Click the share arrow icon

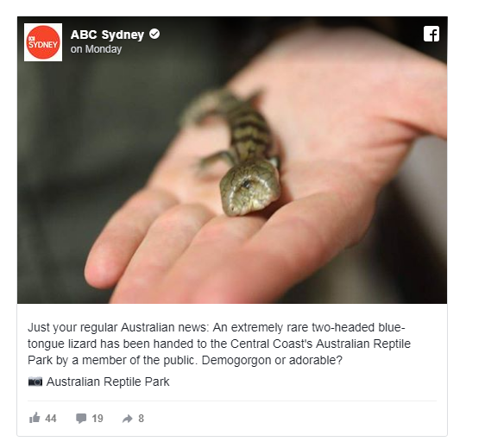point(127,419)
